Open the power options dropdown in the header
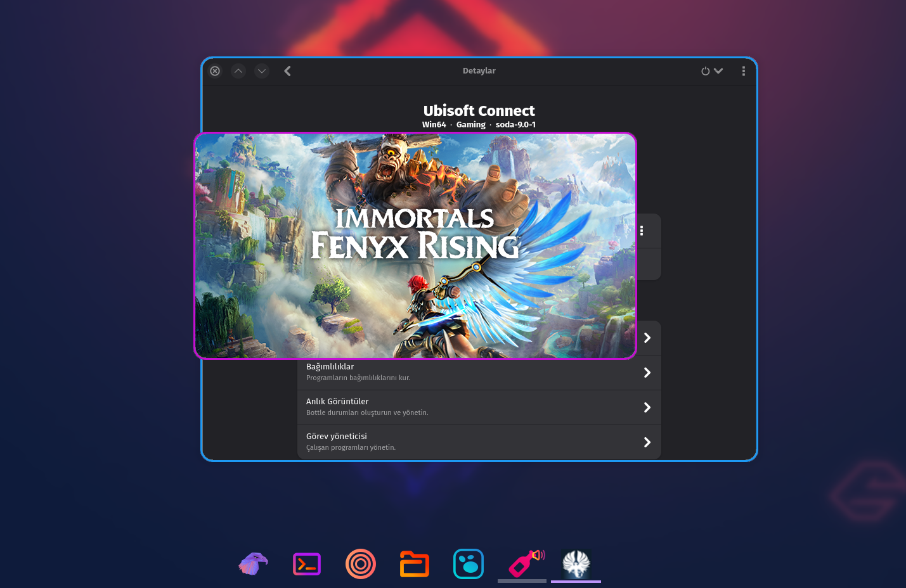 point(712,71)
